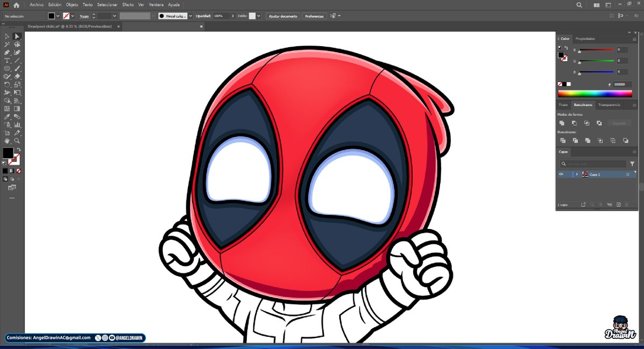Open the Efecto menu
The width and height of the screenshot is (644, 349).
coord(128,4)
